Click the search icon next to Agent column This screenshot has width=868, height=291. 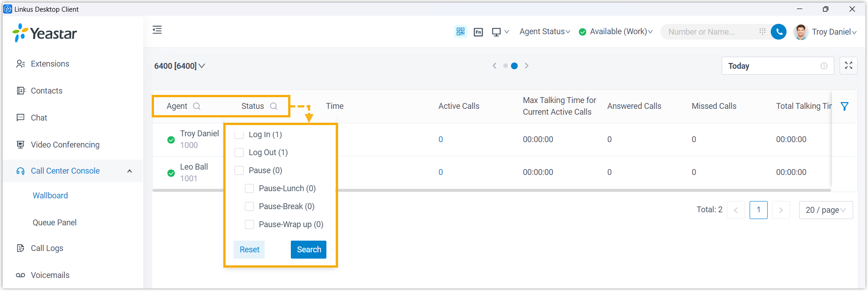[x=197, y=106]
